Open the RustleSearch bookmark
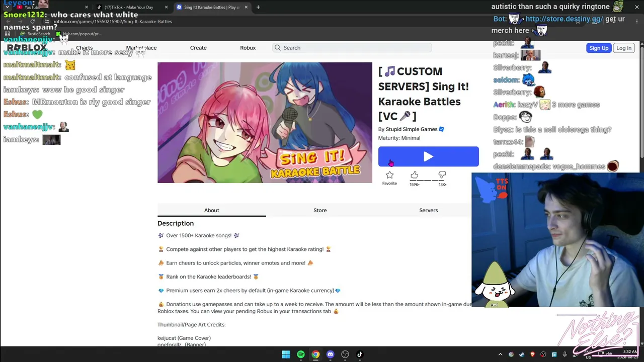The image size is (644, 362). coord(35,34)
